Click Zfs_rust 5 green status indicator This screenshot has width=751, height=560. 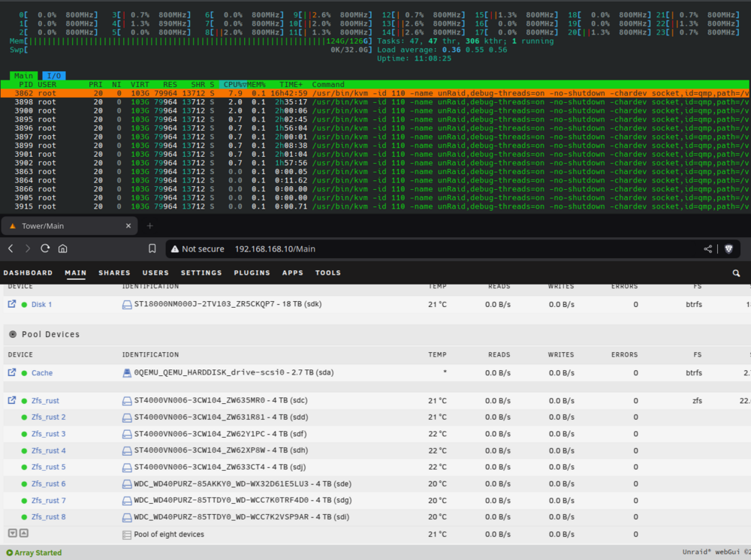24,467
